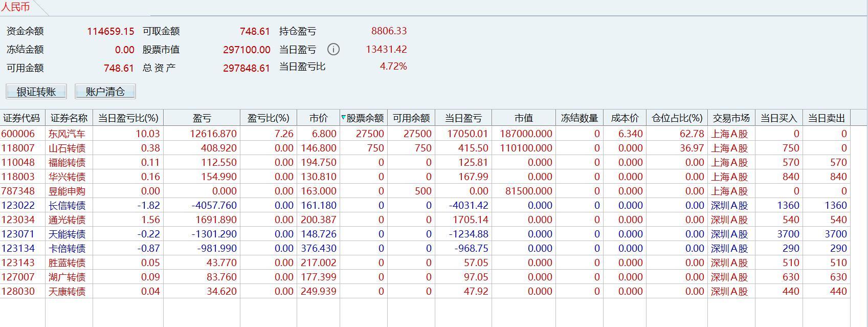Click the 银证转账 button
Image resolution: width=868 pixels, height=327 pixels.
pyautogui.click(x=36, y=92)
